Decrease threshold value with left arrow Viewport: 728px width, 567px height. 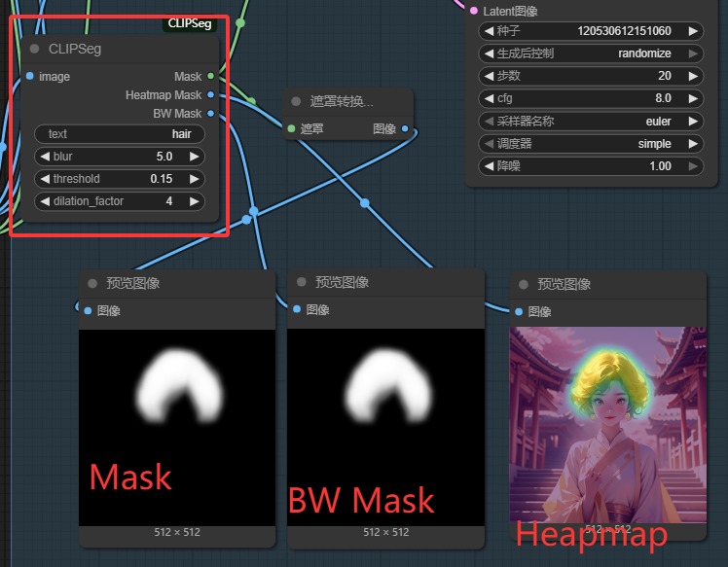44,179
